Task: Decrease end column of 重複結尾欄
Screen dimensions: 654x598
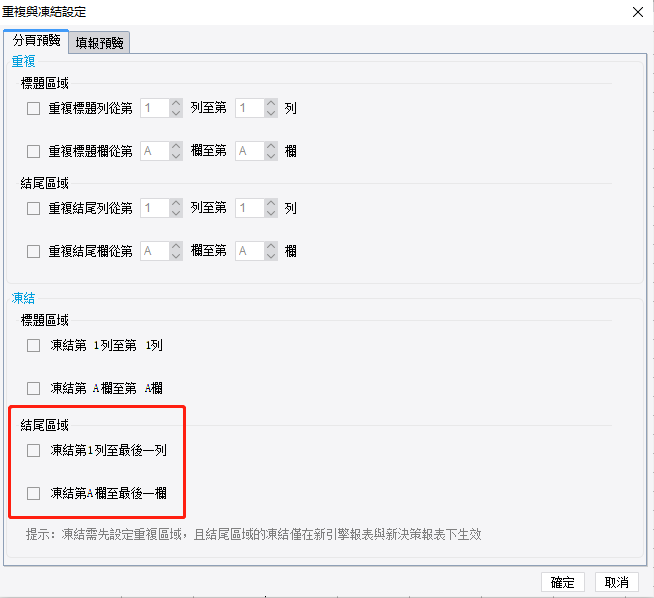Action: pos(271,256)
